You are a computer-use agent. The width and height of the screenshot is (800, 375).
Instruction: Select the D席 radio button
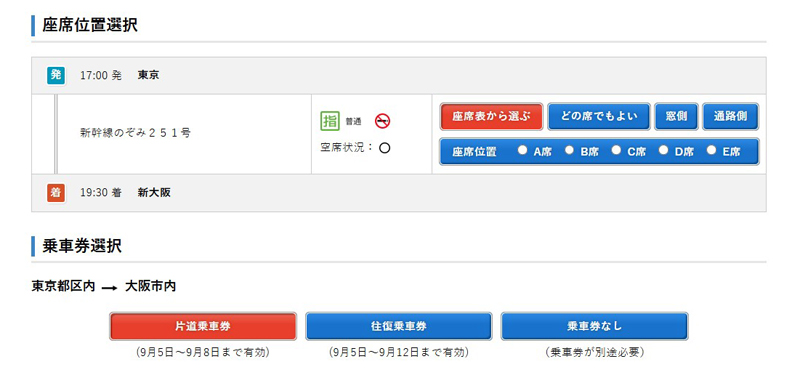point(663,151)
